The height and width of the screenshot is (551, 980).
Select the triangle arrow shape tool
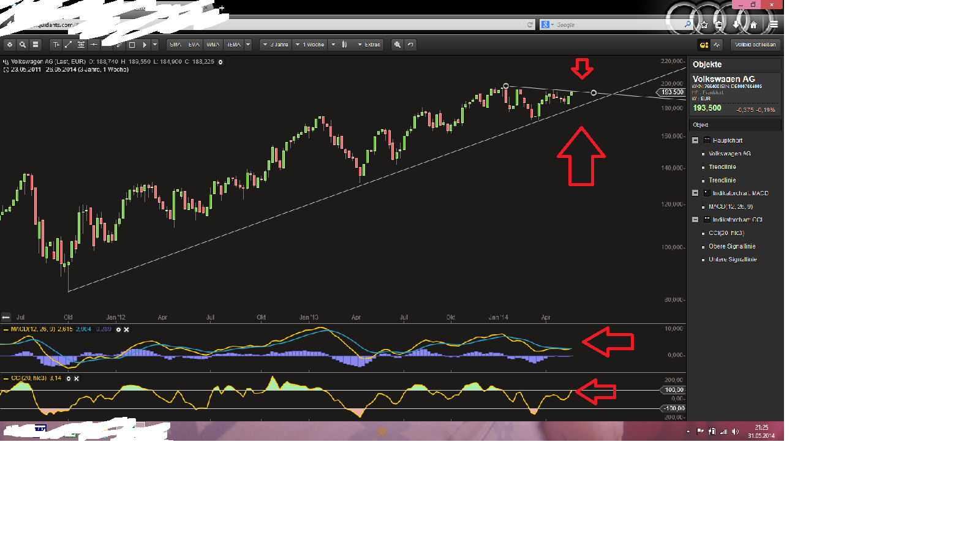[145, 45]
